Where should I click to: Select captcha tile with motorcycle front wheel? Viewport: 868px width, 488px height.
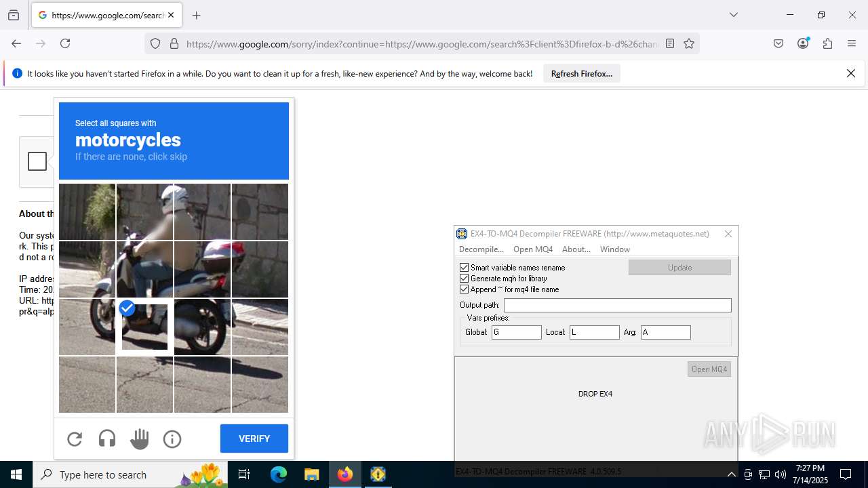tap(87, 327)
